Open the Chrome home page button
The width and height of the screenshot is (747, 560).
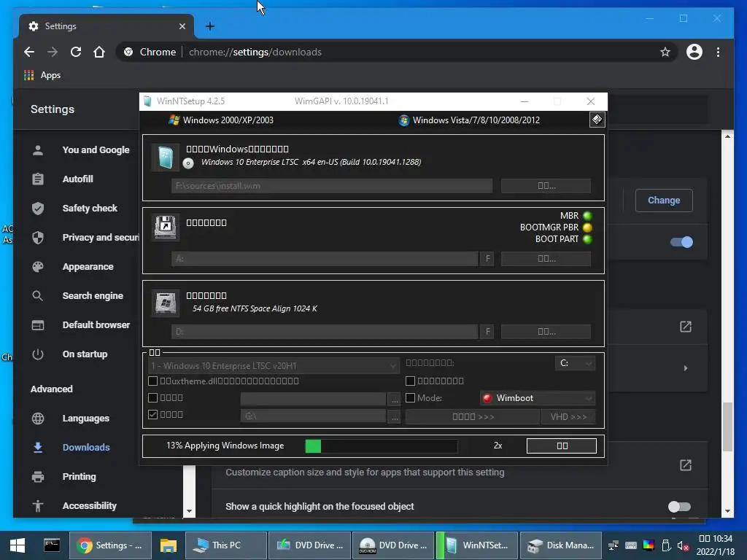tap(99, 52)
